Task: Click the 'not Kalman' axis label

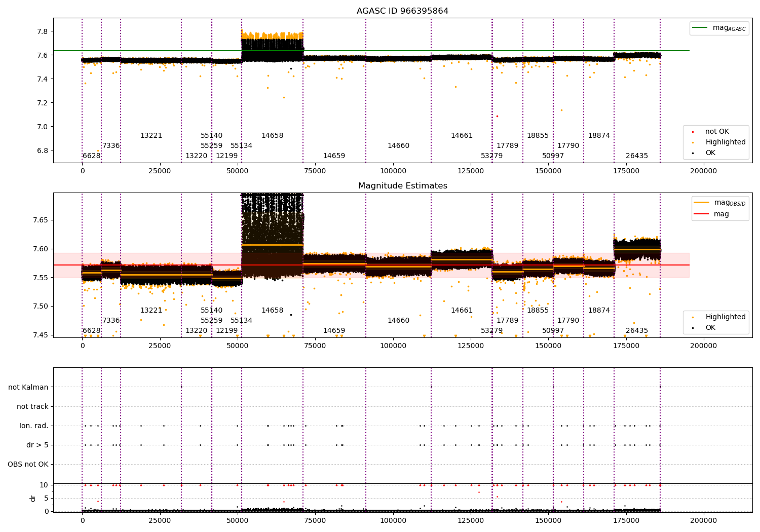Action: (28, 387)
